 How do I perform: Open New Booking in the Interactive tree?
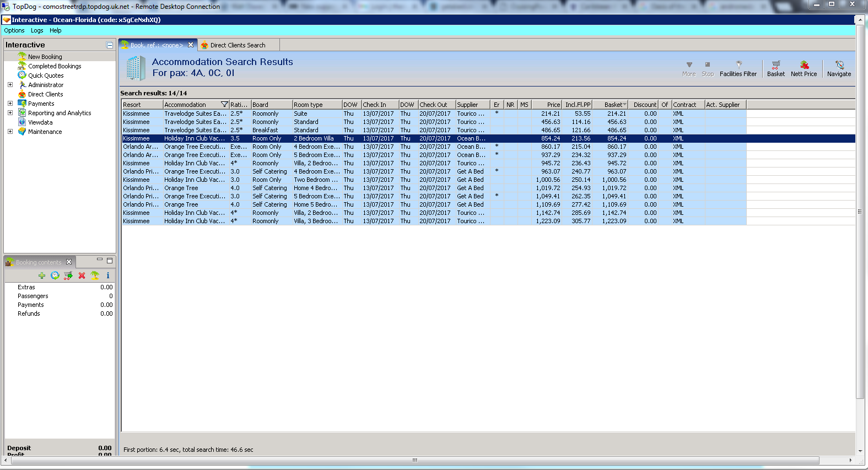pyautogui.click(x=45, y=57)
